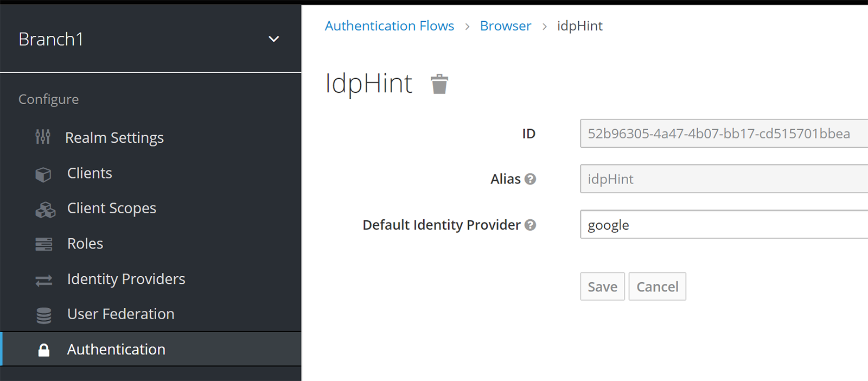Save the idpHint configuration
The height and width of the screenshot is (381, 868).
click(x=602, y=287)
